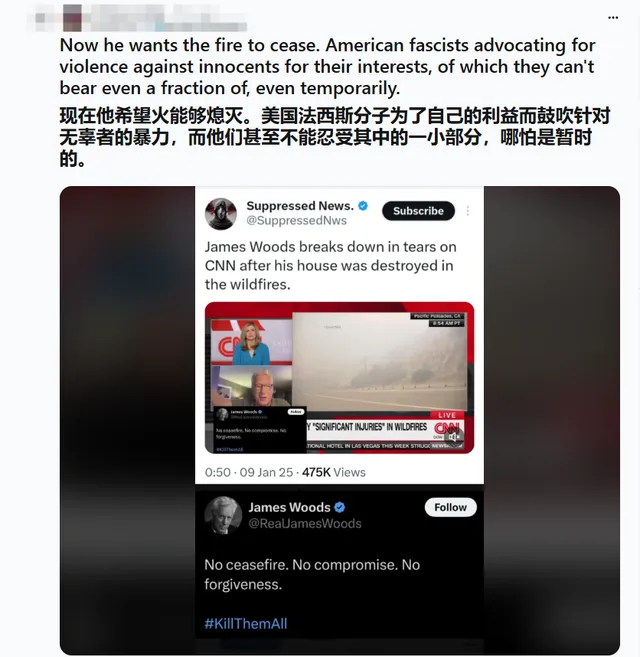Click the James Woods profile avatar
Viewport: 640px width, 657px height.
[x=223, y=515]
